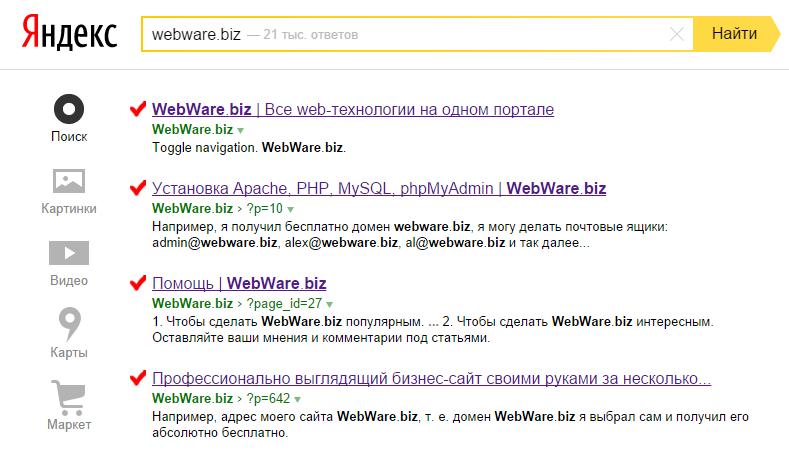Image resolution: width=789 pixels, height=456 pixels.
Task: Open the Маркет shopping cart icon
Action: pos(68,397)
